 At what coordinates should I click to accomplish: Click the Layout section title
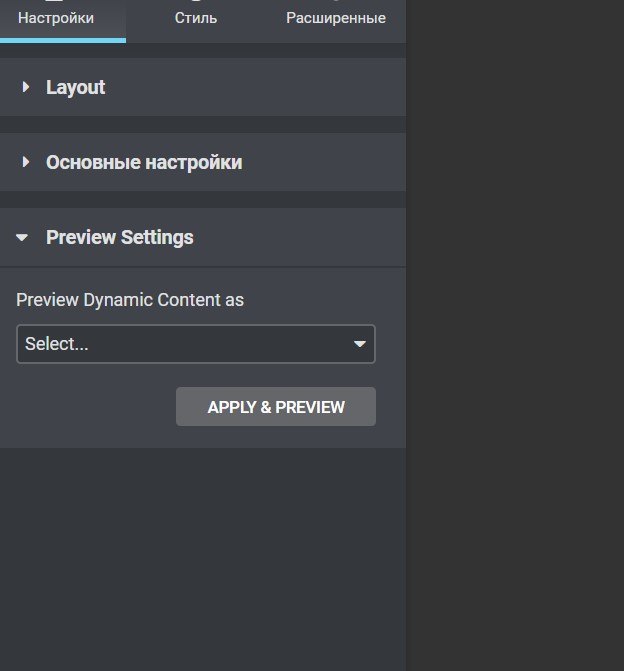point(75,88)
